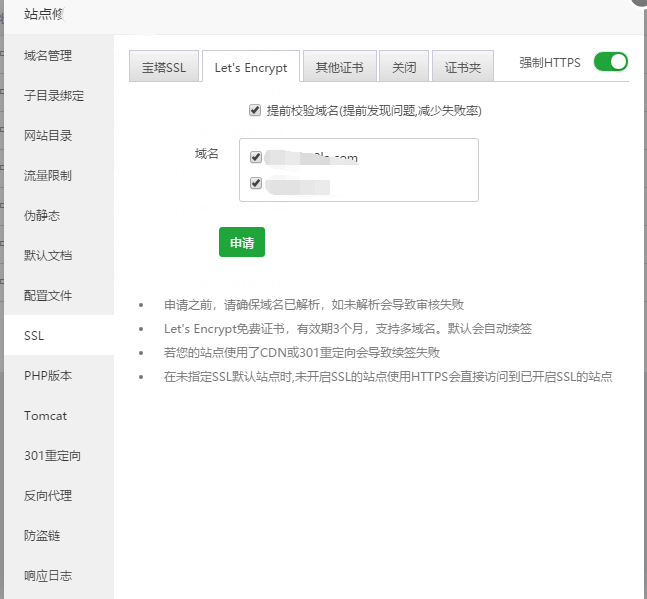Select 配置文件 in the sidebar
The image size is (647, 599).
[x=48, y=296]
